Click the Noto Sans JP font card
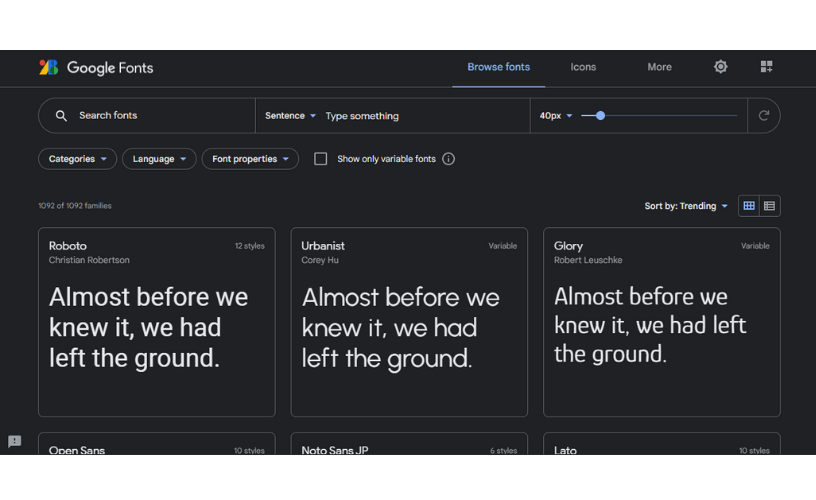Viewport: 816px width, 500px height. point(409,444)
